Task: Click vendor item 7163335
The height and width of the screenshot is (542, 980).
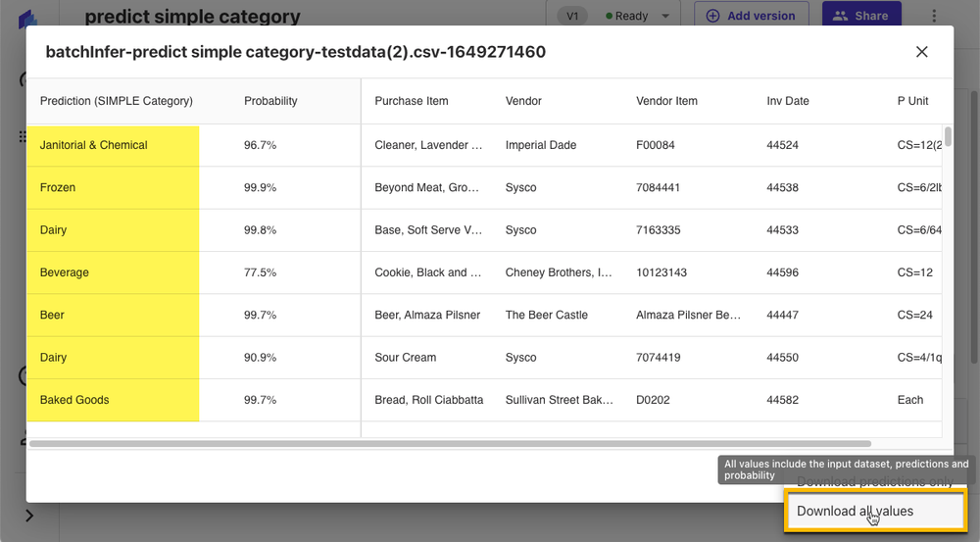Action: click(659, 230)
